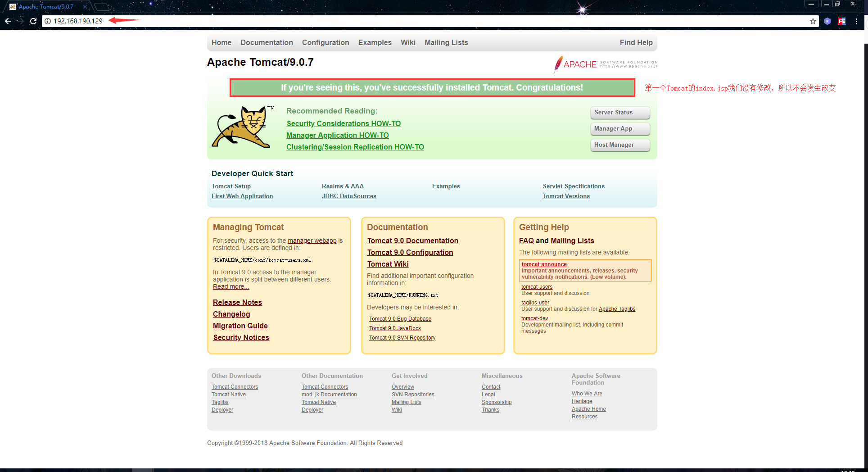868x472 pixels.
Task: Open Servlet Specifications link
Action: [x=574, y=186]
